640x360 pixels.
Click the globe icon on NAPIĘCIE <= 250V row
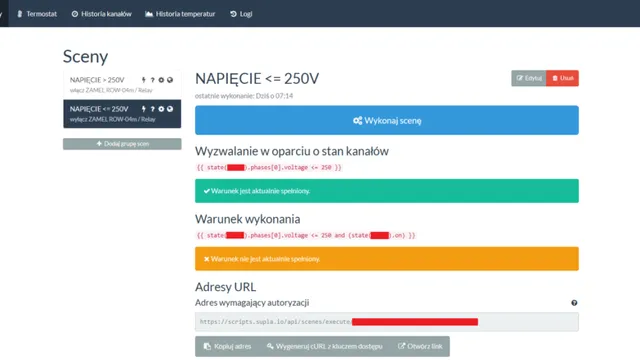tap(170, 109)
